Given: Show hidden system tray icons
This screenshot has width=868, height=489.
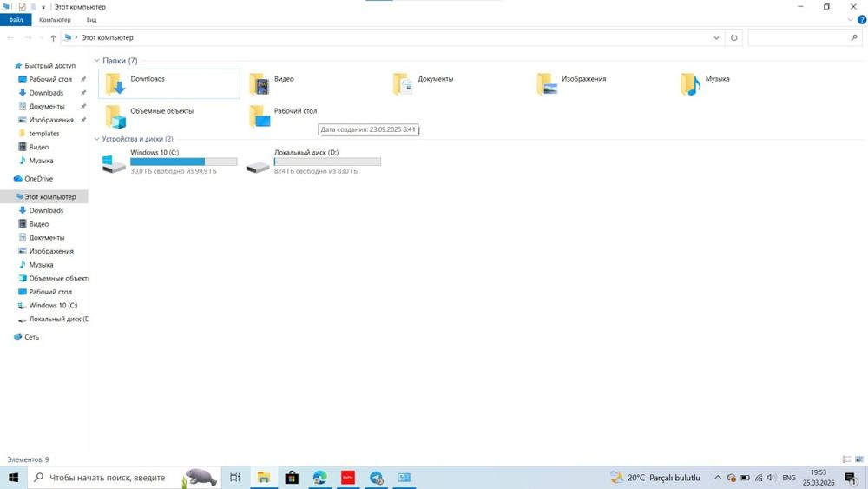Looking at the screenshot, I should click(x=718, y=478).
